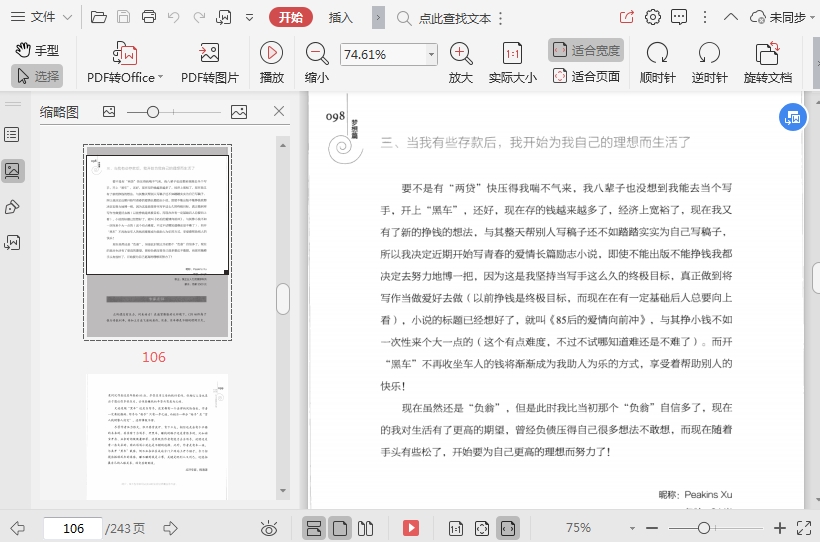Switch to the 手型 hand tool mode
This screenshot has width=820, height=542.
pyautogui.click(x=36, y=50)
